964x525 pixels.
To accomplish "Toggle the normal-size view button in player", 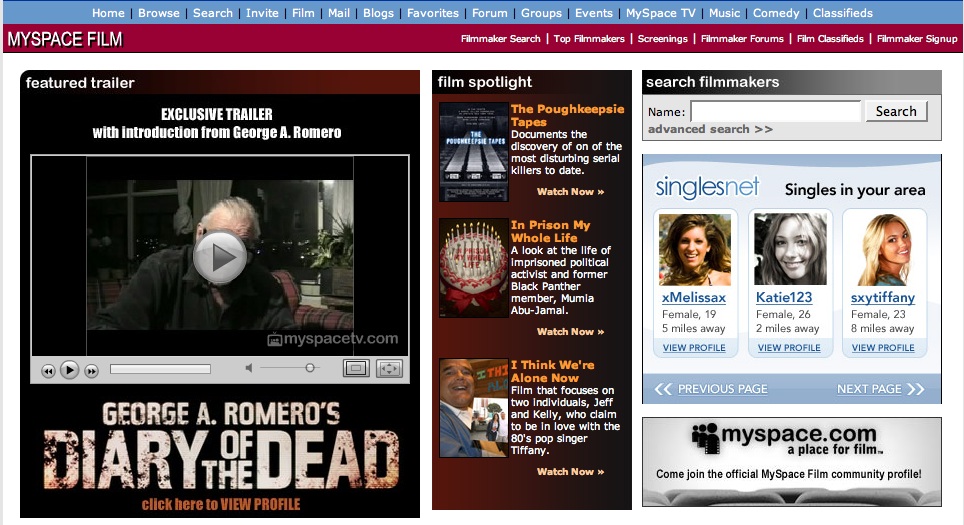I will [x=355, y=369].
